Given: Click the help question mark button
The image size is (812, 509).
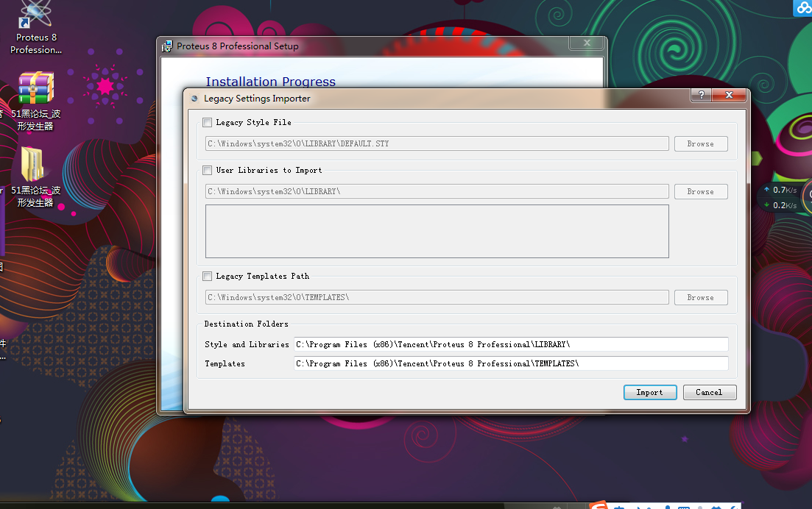Looking at the screenshot, I should pyautogui.click(x=701, y=95).
